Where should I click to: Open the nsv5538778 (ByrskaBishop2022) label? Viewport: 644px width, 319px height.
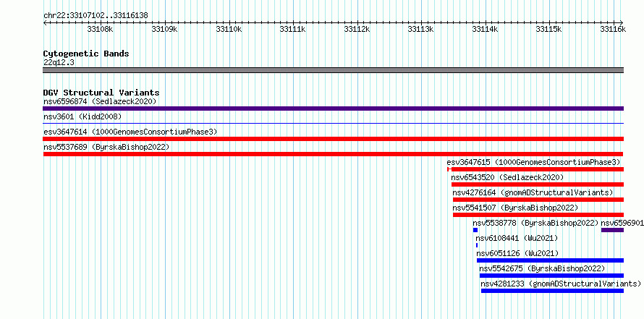(x=535, y=223)
